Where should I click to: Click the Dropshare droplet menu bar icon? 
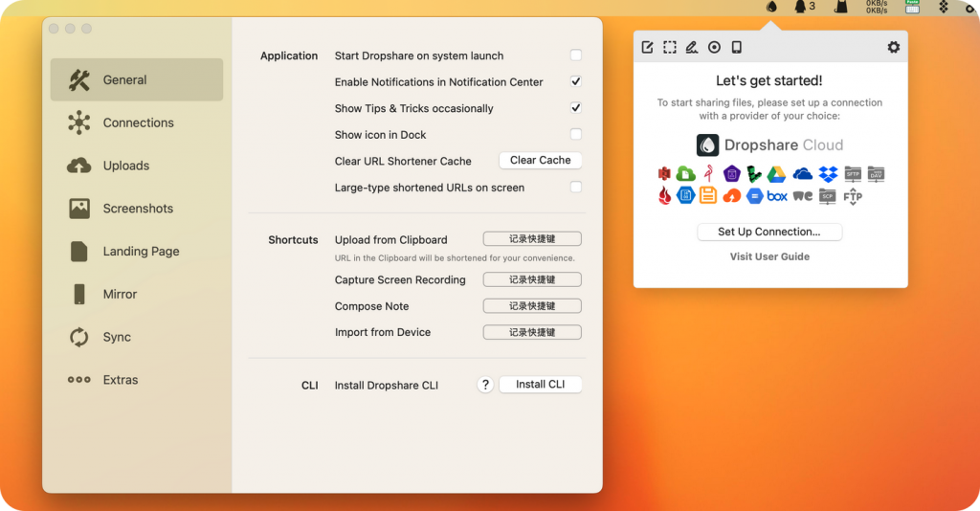click(772, 7)
